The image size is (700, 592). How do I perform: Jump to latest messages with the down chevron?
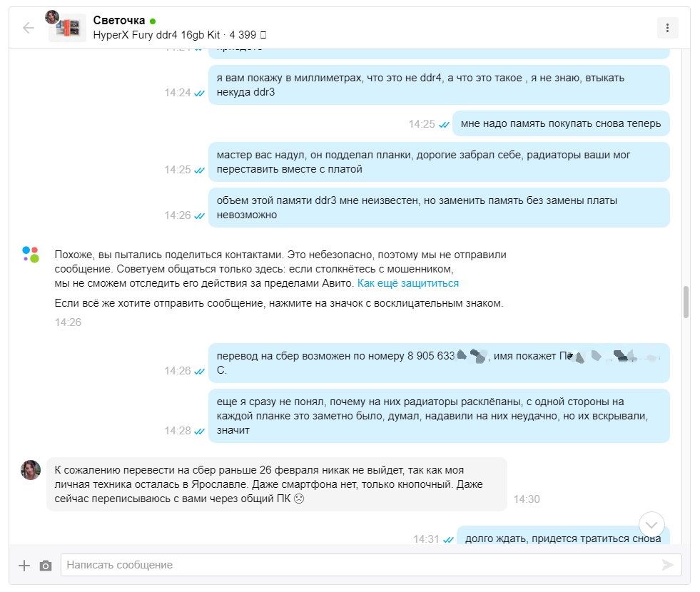click(651, 525)
